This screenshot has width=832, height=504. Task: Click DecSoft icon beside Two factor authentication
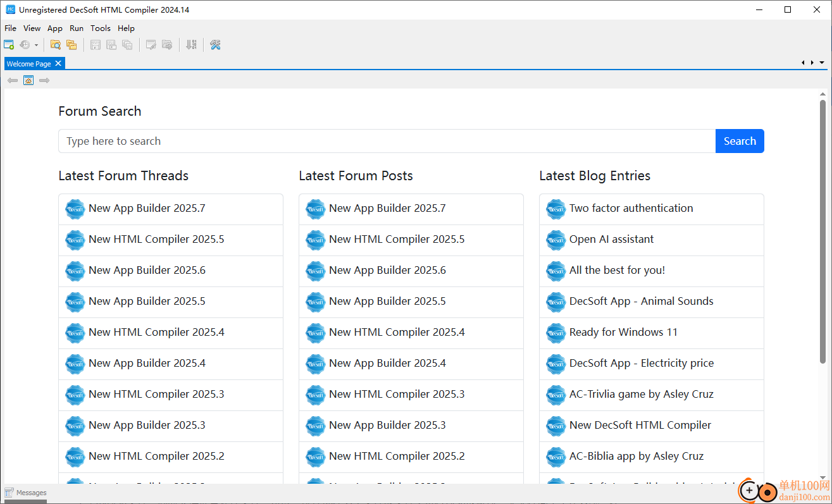556,209
